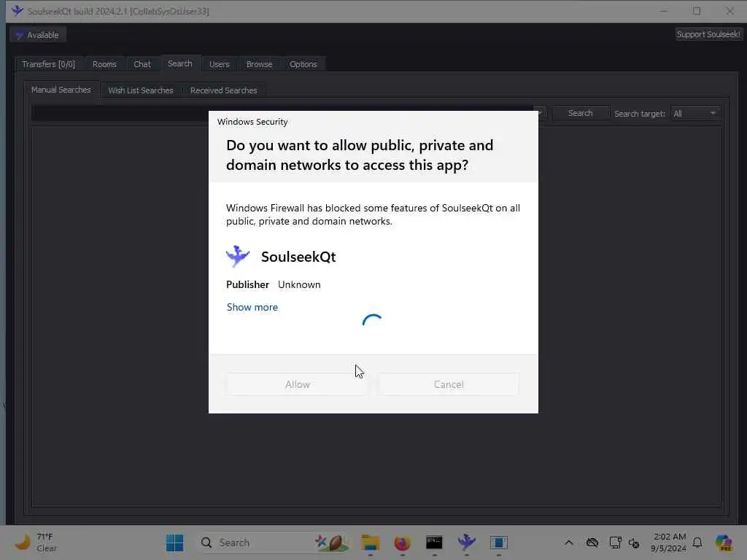The width and height of the screenshot is (747, 560).
Task: Select the Manual Searches sub-tab
Action: click(61, 90)
